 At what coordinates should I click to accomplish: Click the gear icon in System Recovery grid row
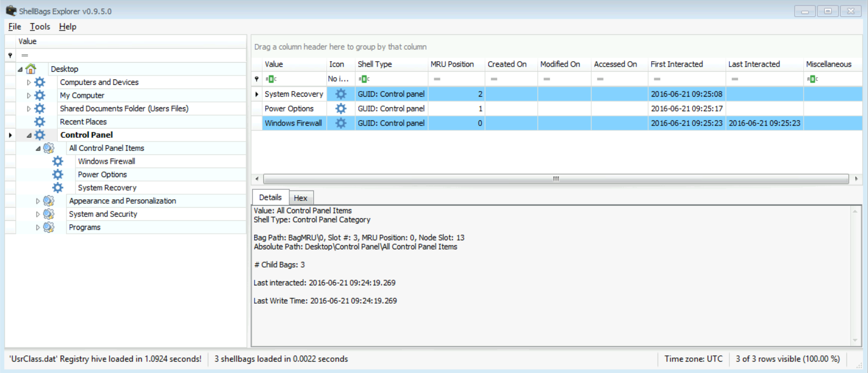pyautogui.click(x=340, y=94)
